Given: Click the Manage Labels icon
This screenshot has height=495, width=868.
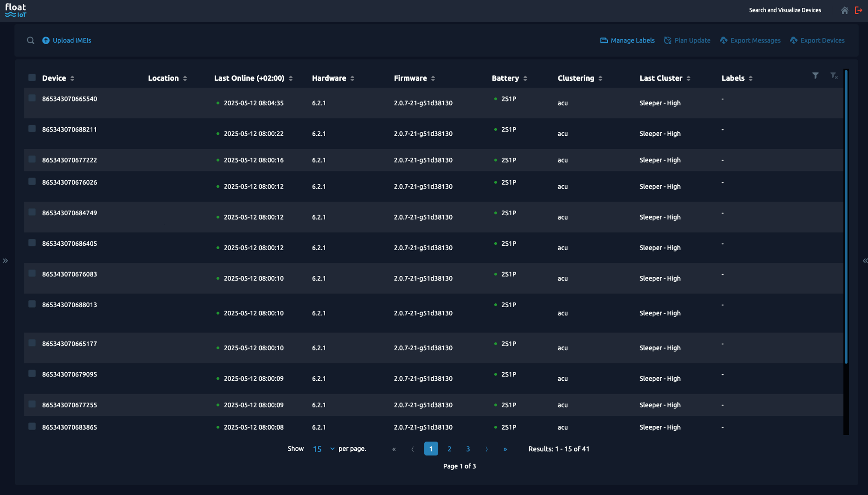Looking at the screenshot, I should [604, 40].
